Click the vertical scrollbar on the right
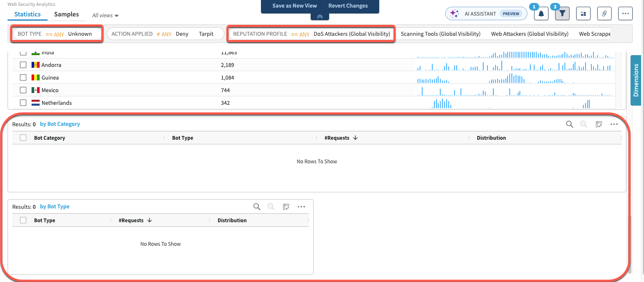Screen dimensions: 644x282 (630, 244)
